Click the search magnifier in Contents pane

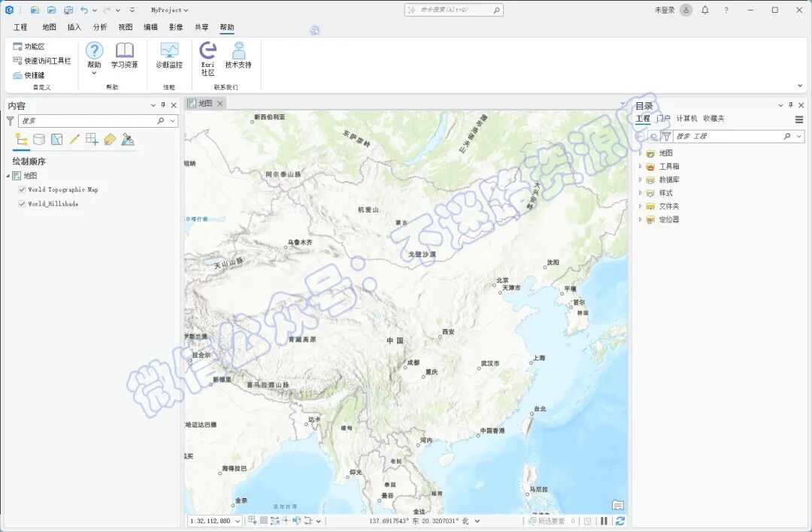161,120
